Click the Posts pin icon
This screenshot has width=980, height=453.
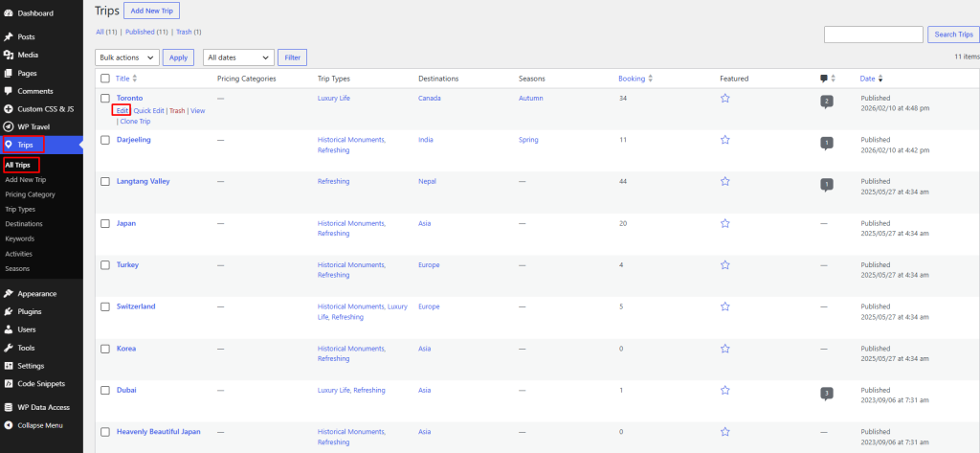pos(9,37)
